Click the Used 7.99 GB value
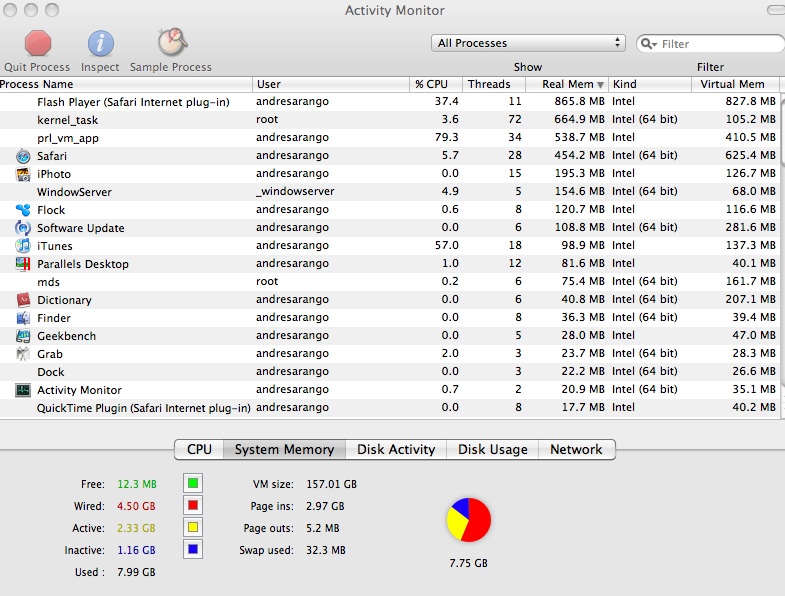Image resolution: width=785 pixels, height=596 pixels. pos(136,572)
